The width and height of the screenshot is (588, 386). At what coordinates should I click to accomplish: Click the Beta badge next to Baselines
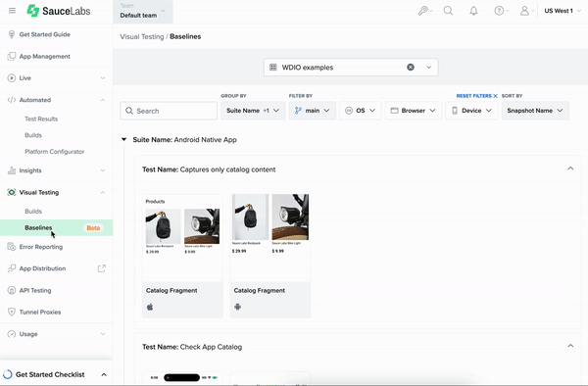93,228
